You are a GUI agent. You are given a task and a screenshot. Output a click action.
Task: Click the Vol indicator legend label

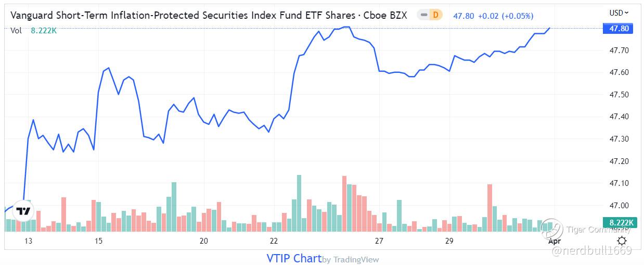point(16,31)
